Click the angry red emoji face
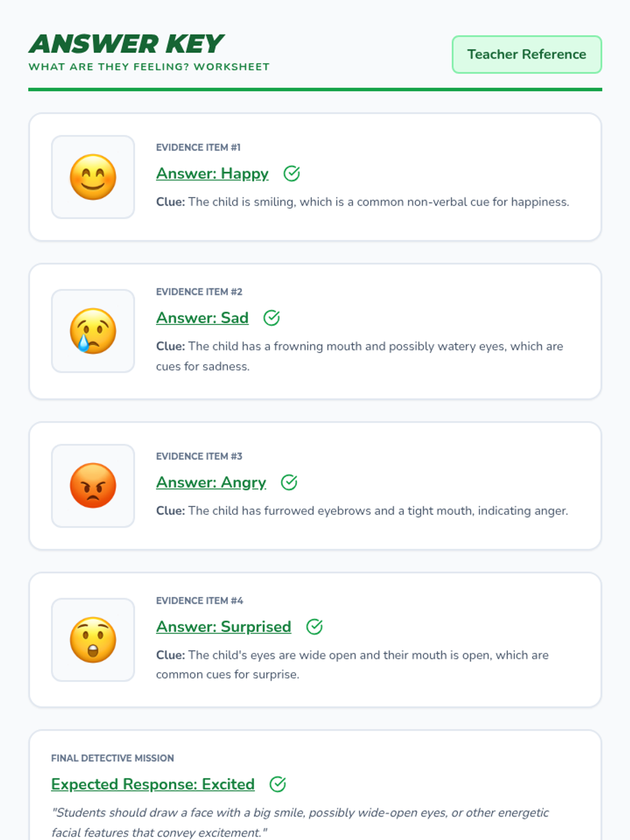 point(93,486)
